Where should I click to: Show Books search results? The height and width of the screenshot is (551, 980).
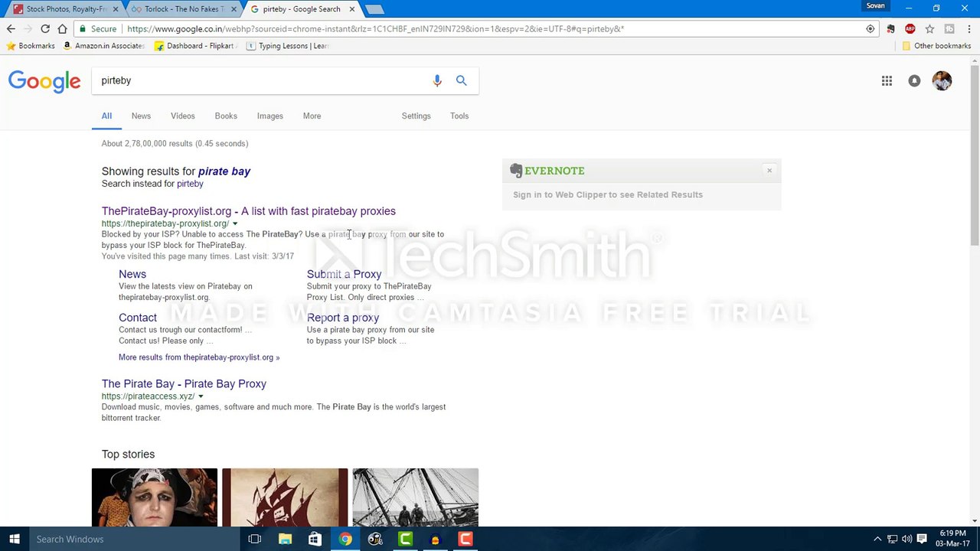[226, 116]
